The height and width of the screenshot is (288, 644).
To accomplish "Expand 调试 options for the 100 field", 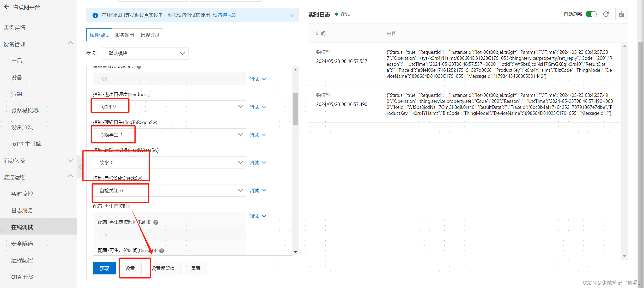I will pyautogui.click(x=258, y=79).
